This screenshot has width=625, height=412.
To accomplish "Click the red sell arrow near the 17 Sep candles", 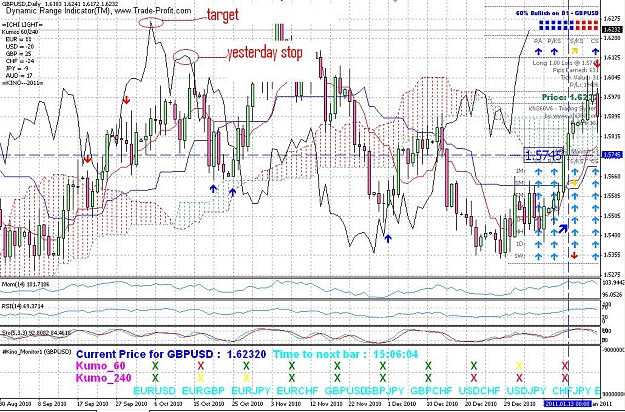I will tap(88, 160).
